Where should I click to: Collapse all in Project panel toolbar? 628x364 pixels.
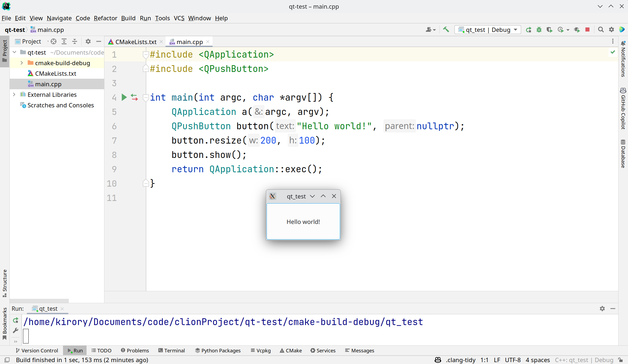tap(75, 41)
